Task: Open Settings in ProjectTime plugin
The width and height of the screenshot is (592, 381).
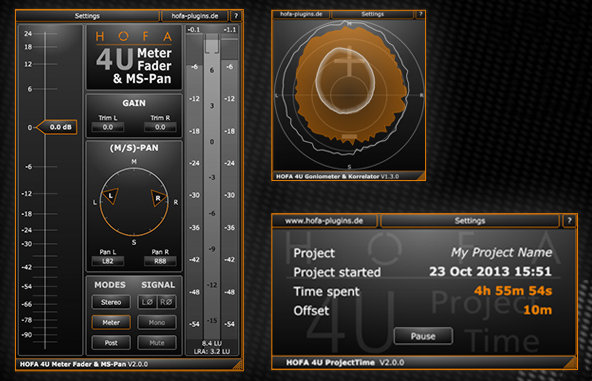Action: click(470, 221)
